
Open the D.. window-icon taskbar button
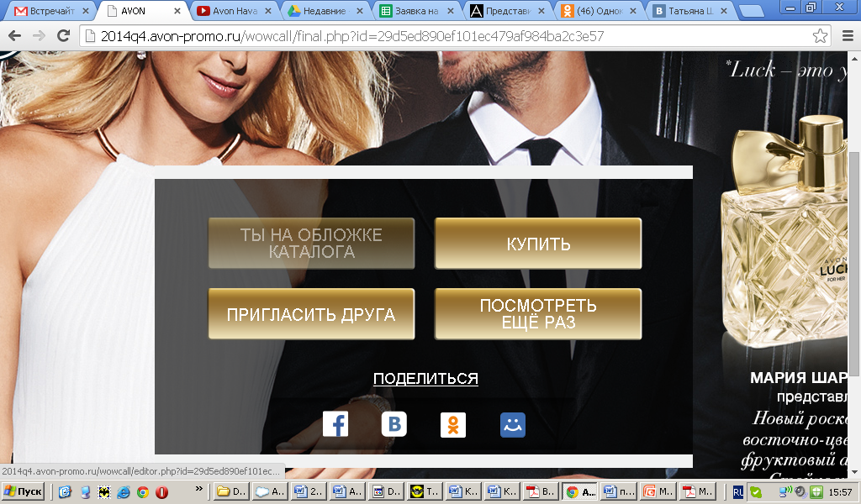point(387,492)
